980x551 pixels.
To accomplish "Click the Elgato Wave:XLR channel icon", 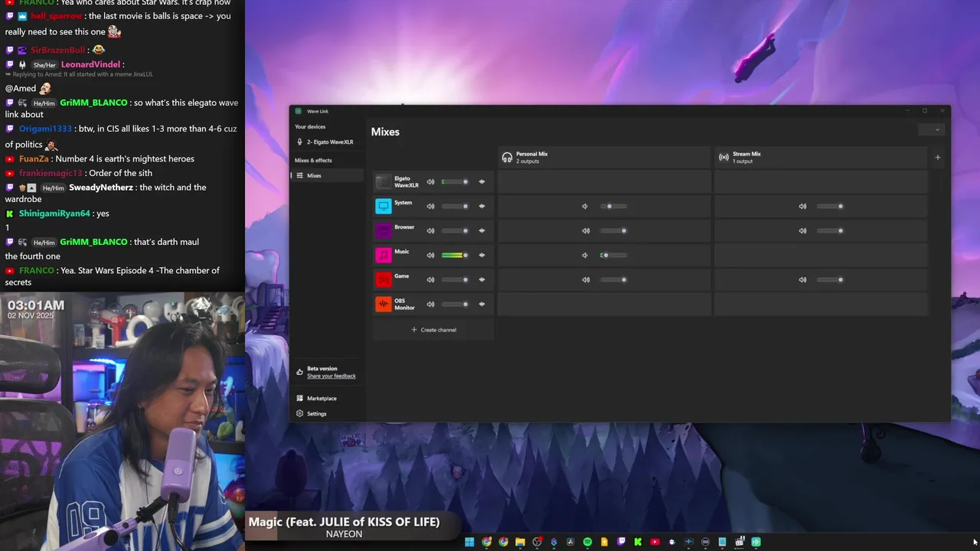I will point(384,182).
